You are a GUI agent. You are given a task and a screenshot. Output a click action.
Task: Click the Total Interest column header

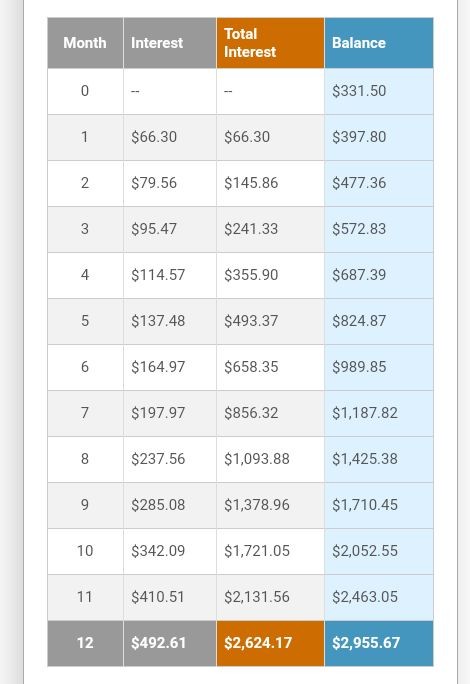coord(270,43)
